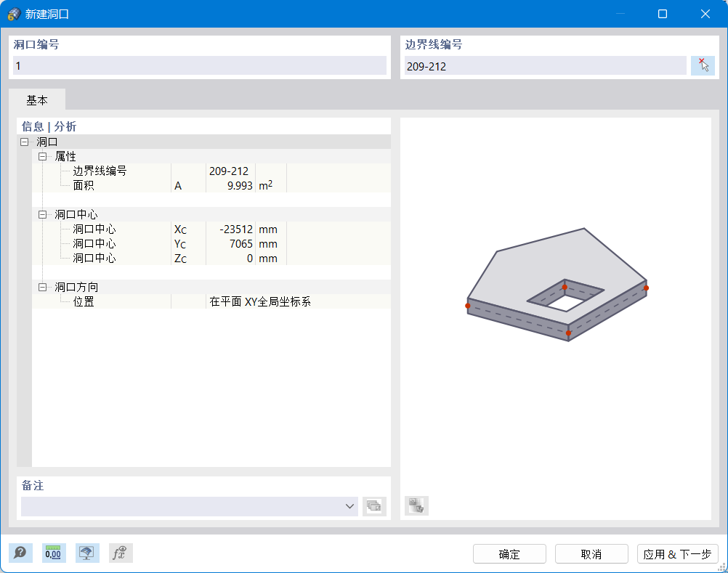Switch to the 基本 tab
728x573 pixels.
[x=38, y=99]
